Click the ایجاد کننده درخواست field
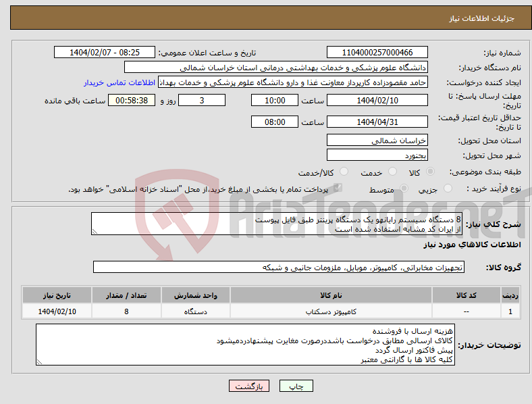 coord(293,82)
